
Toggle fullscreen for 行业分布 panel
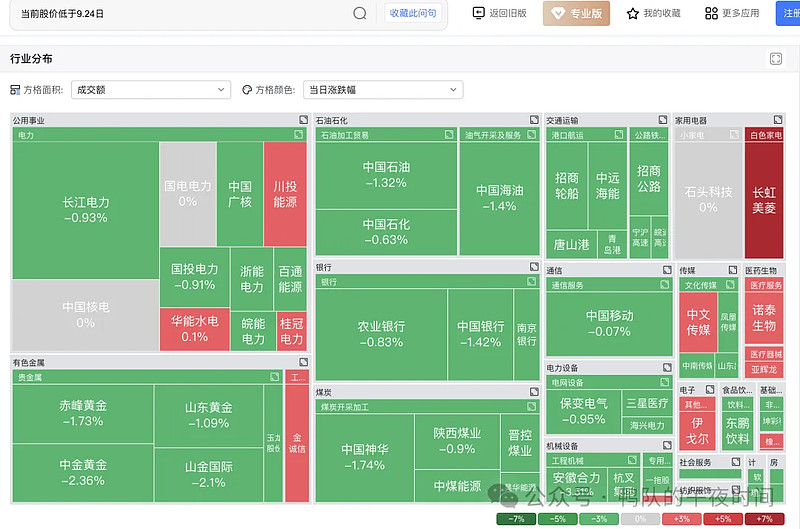[x=776, y=59]
